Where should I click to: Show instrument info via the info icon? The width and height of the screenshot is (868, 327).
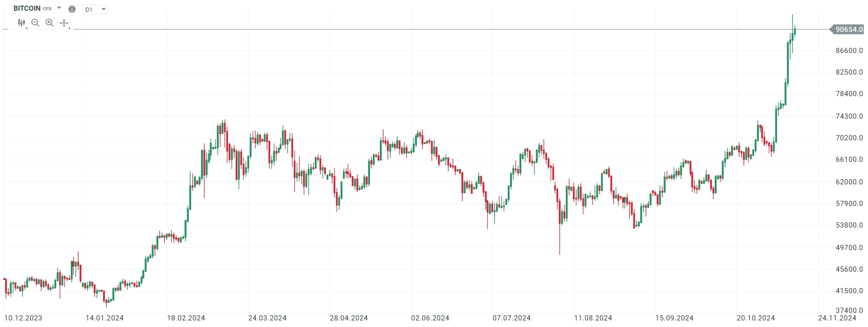(72, 9)
